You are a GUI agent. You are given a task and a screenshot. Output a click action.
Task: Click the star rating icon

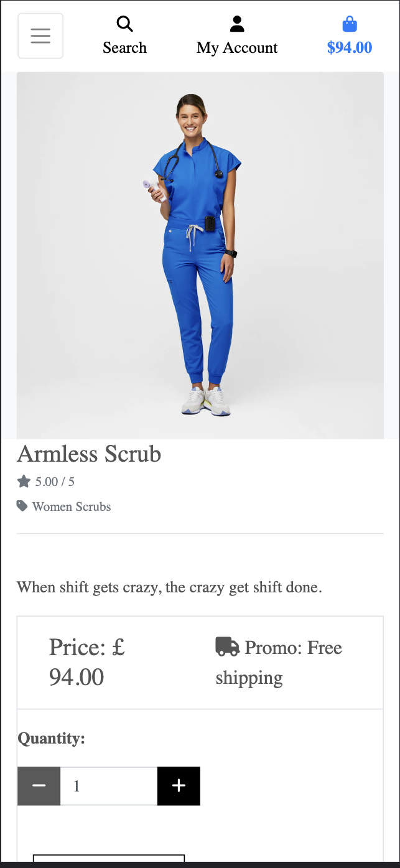[24, 481]
